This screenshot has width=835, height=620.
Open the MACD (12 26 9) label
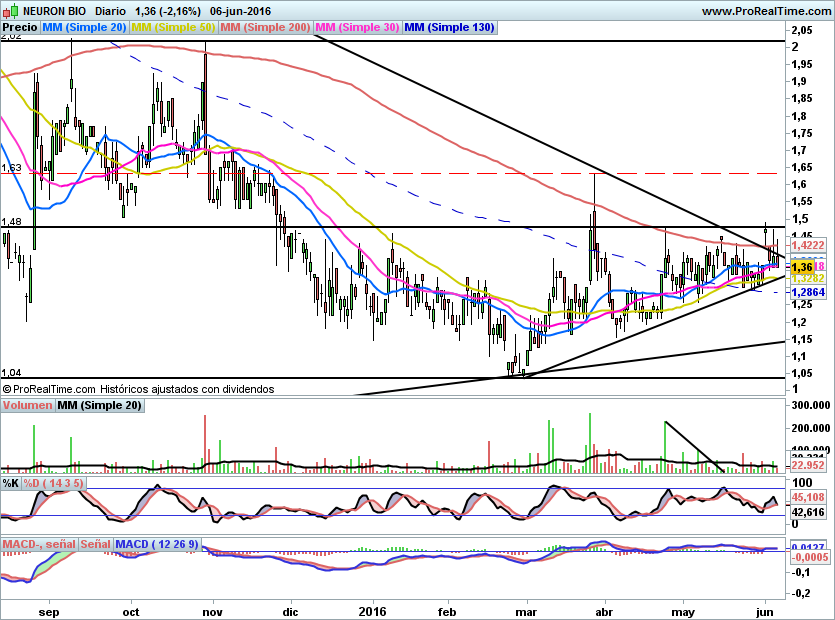158,545
